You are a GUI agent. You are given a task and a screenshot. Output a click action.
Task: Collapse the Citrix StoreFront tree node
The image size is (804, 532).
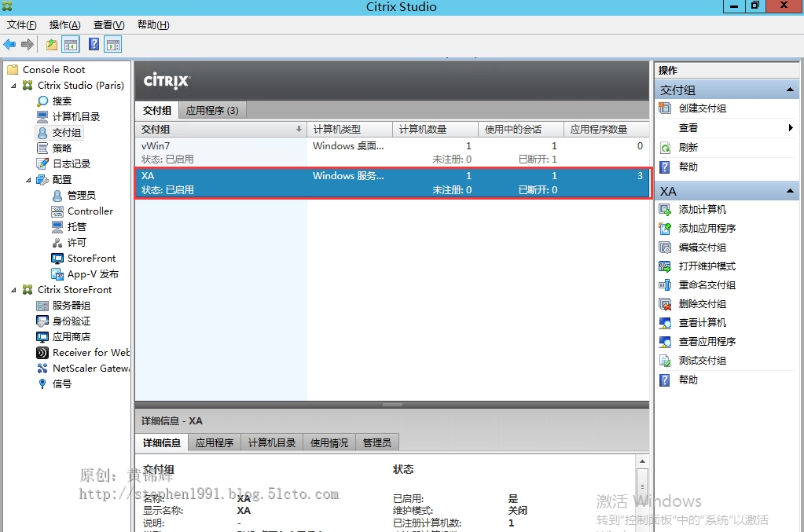(14, 290)
